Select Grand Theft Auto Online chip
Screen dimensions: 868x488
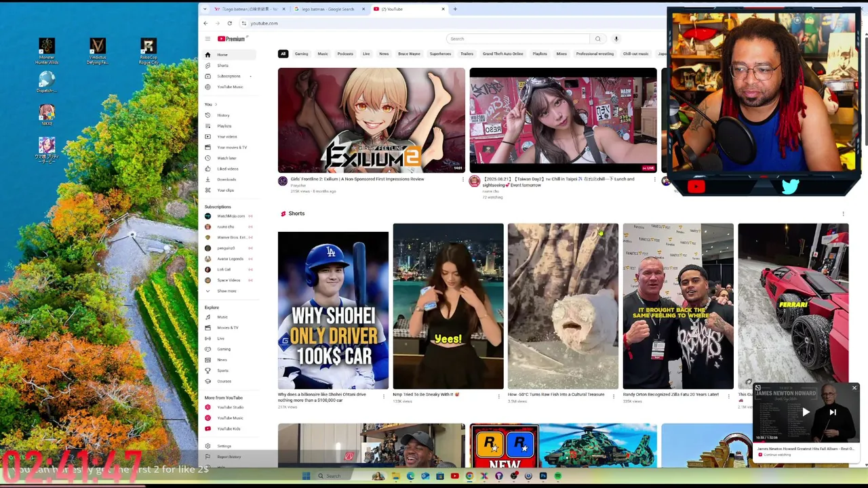(502, 54)
